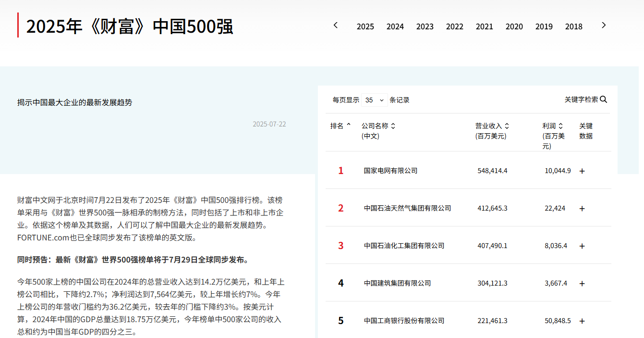The width and height of the screenshot is (644, 338).
Task: Open company link 中国工商银行股份有限公司
Action: coord(404,321)
